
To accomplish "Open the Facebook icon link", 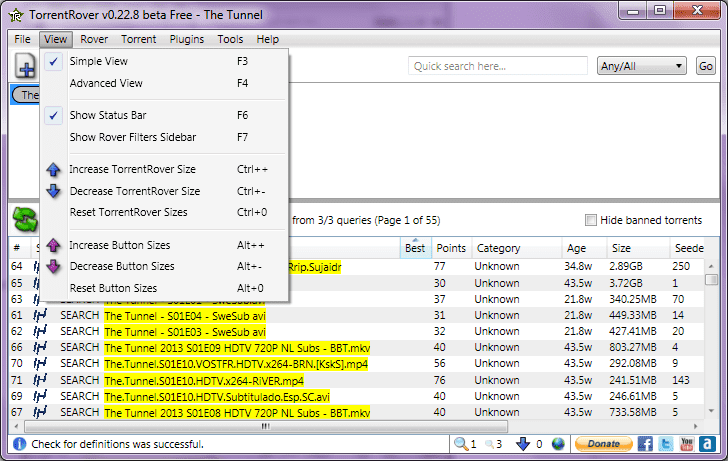I will 645,444.
